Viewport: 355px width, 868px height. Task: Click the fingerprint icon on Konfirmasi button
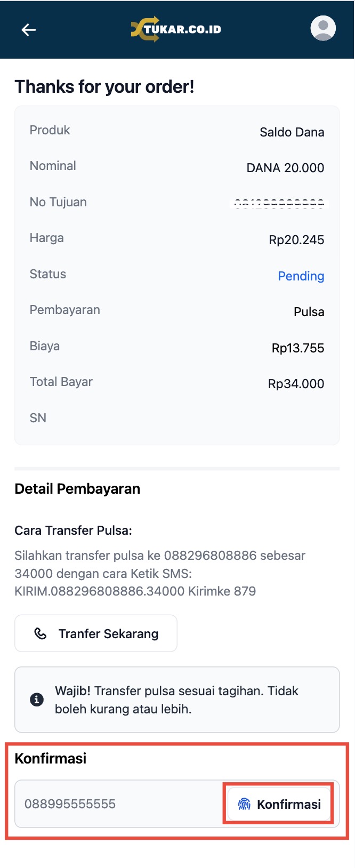click(244, 804)
